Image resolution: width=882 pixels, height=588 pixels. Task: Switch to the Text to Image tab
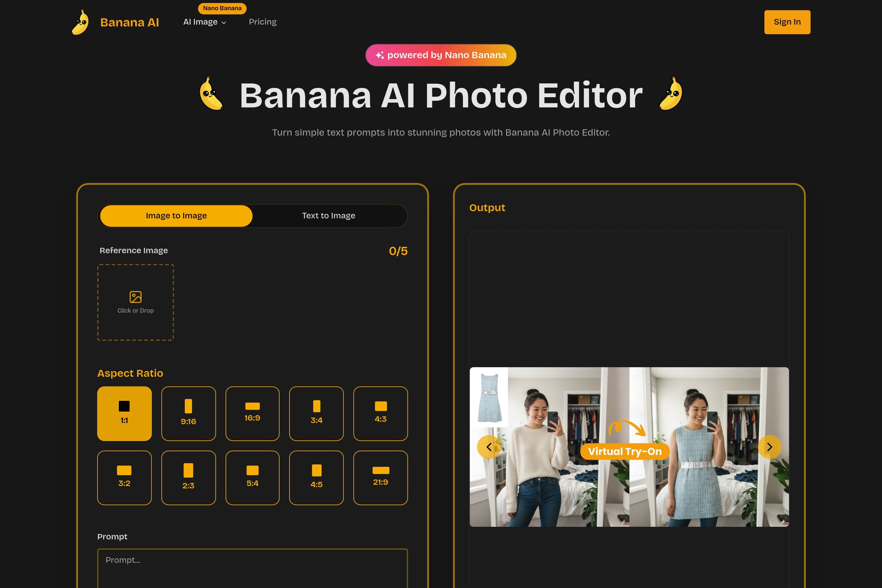point(328,216)
